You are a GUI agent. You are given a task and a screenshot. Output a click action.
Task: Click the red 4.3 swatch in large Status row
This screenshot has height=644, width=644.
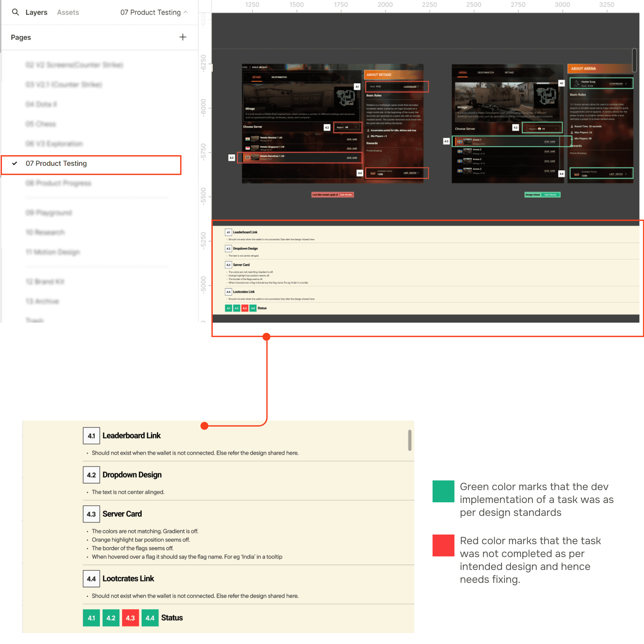[130, 618]
